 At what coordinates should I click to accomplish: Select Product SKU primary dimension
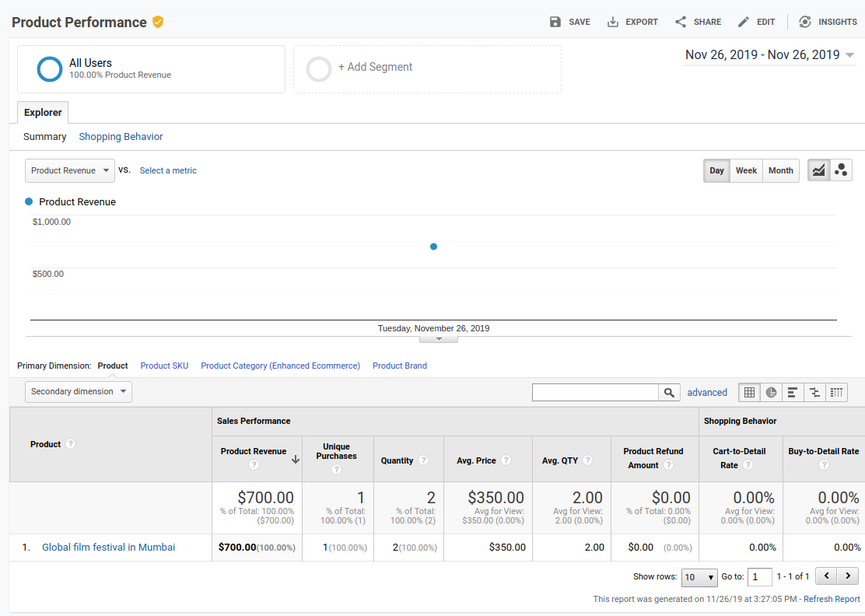[164, 366]
